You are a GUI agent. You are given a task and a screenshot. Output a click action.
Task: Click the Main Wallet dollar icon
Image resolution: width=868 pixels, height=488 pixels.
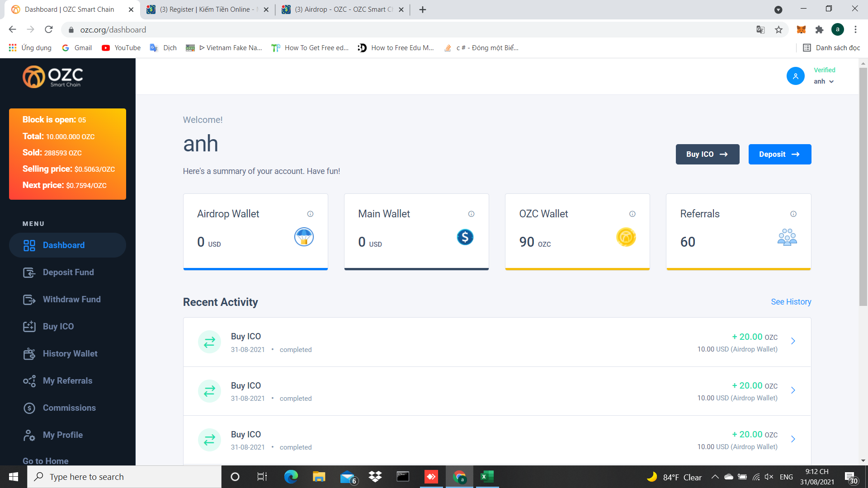[x=465, y=237]
